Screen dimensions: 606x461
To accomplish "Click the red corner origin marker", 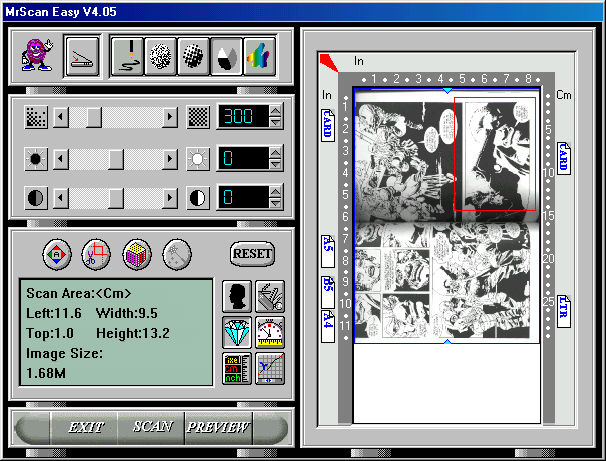I will click(x=328, y=62).
